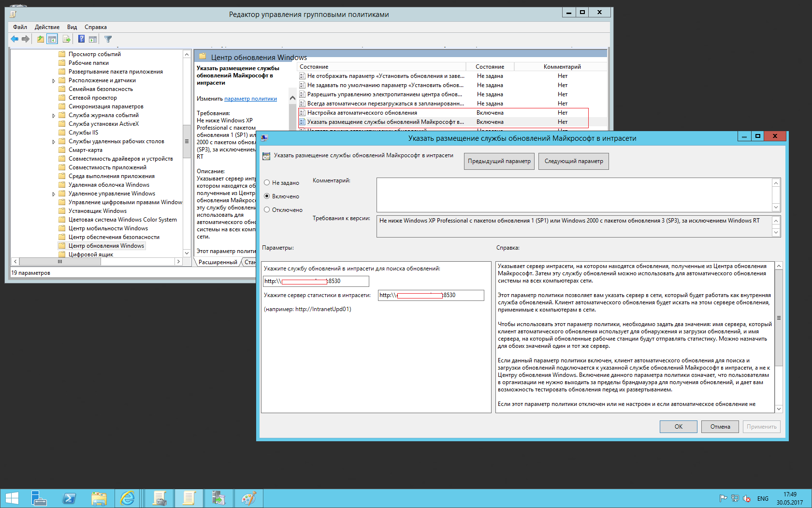Click the network icon in system tray
The height and width of the screenshot is (508, 812).
pos(735,498)
